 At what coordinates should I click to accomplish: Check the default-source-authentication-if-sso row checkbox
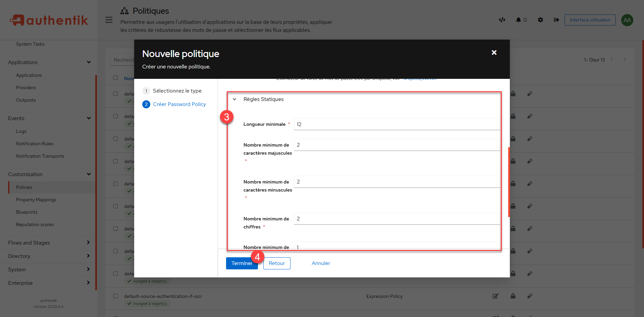point(116,296)
